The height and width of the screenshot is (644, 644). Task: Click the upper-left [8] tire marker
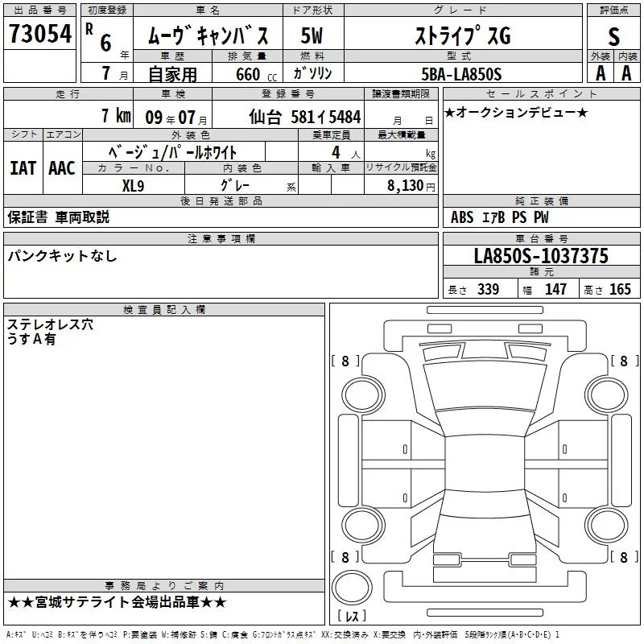pos(345,361)
